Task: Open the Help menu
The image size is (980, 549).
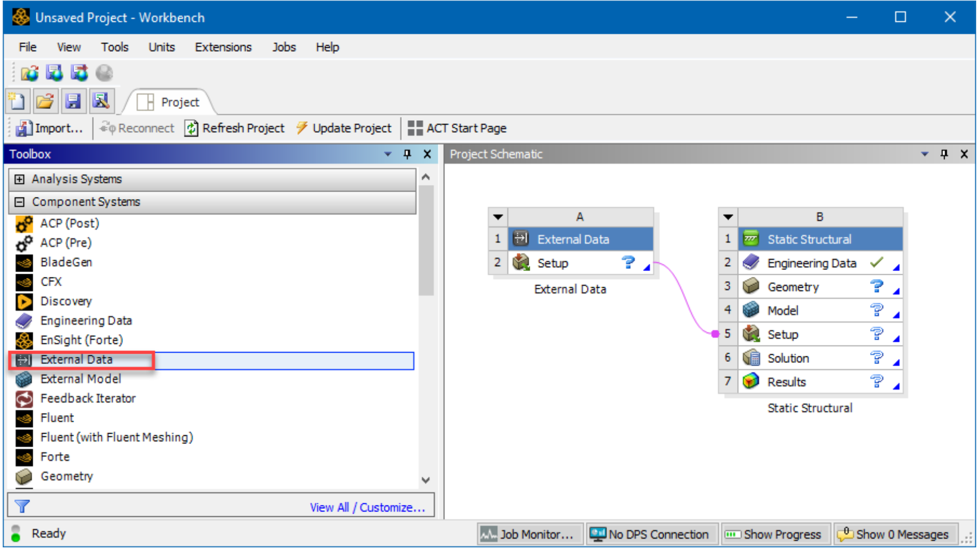Action: pyautogui.click(x=327, y=47)
